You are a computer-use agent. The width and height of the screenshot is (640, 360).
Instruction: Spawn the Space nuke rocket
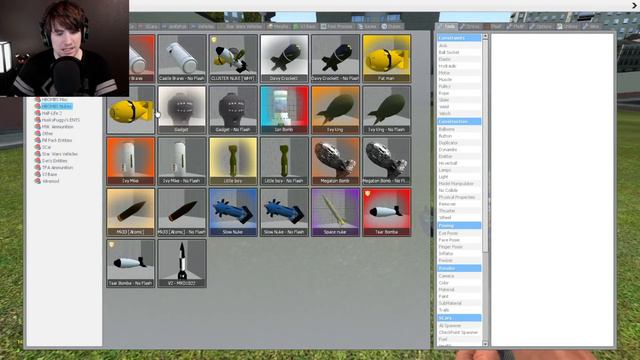pos(336,212)
